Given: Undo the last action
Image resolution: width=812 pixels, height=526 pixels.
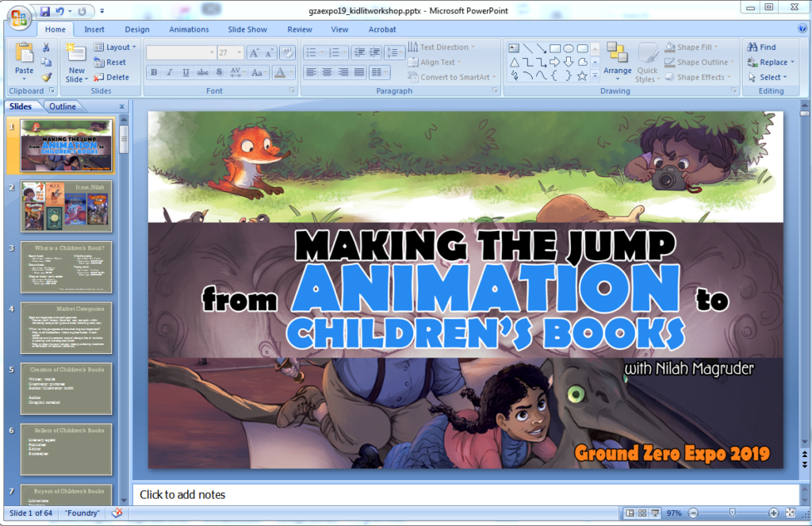Looking at the screenshot, I should 59,11.
